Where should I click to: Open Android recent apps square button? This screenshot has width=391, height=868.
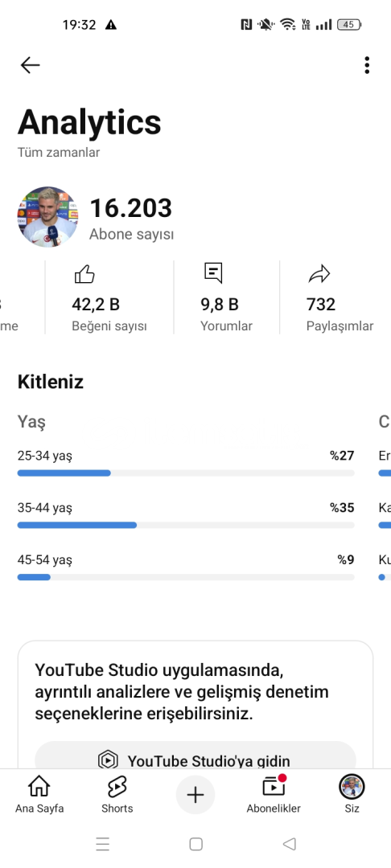point(195,844)
